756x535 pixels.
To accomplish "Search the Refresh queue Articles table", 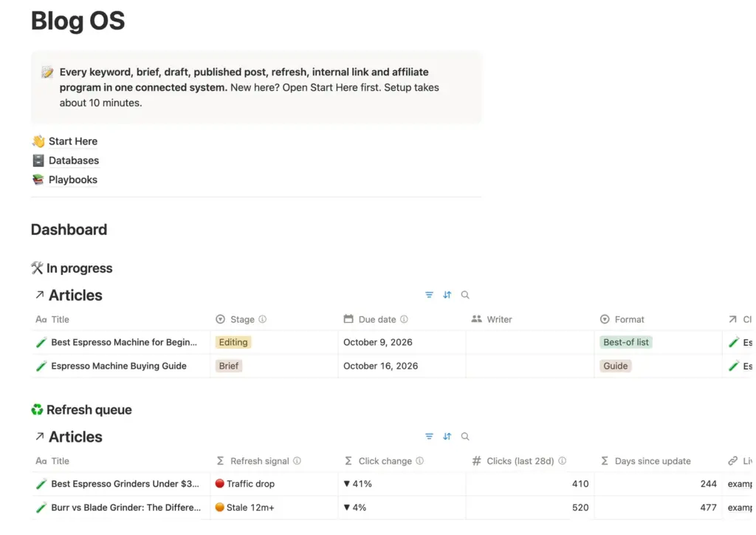I will 465,437.
